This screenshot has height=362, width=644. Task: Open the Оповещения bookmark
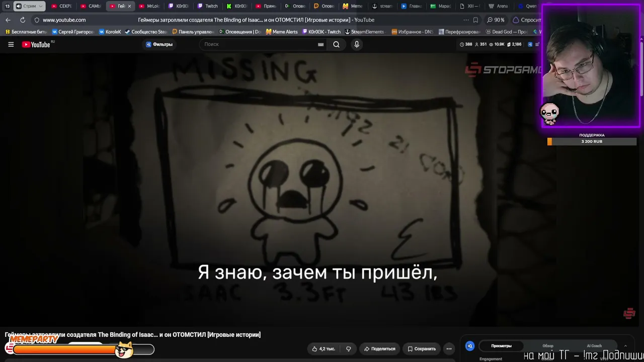click(x=239, y=32)
